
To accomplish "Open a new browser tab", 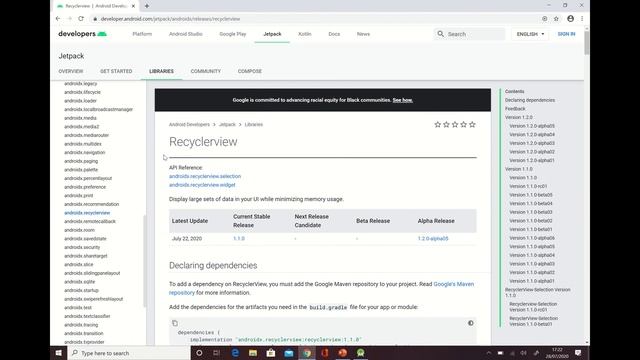I will (147, 6).
